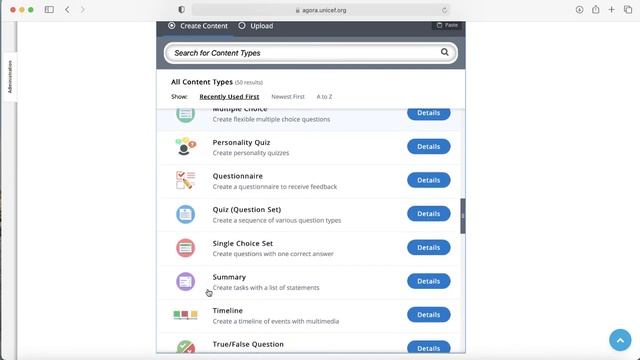Click the search magnifier icon

coord(444,52)
